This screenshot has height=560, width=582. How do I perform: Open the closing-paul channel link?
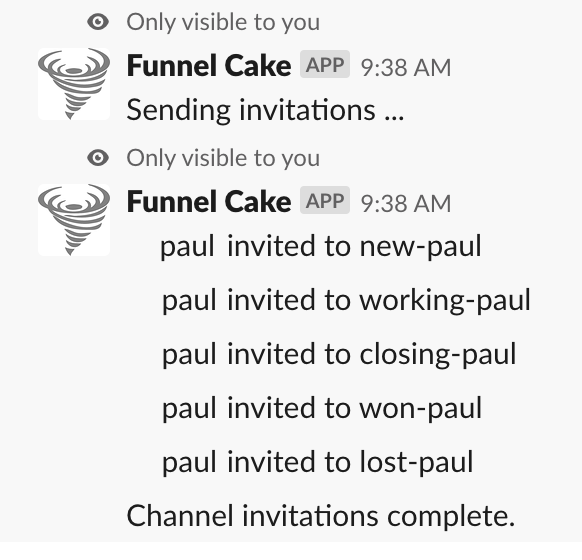click(x=438, y=354)
